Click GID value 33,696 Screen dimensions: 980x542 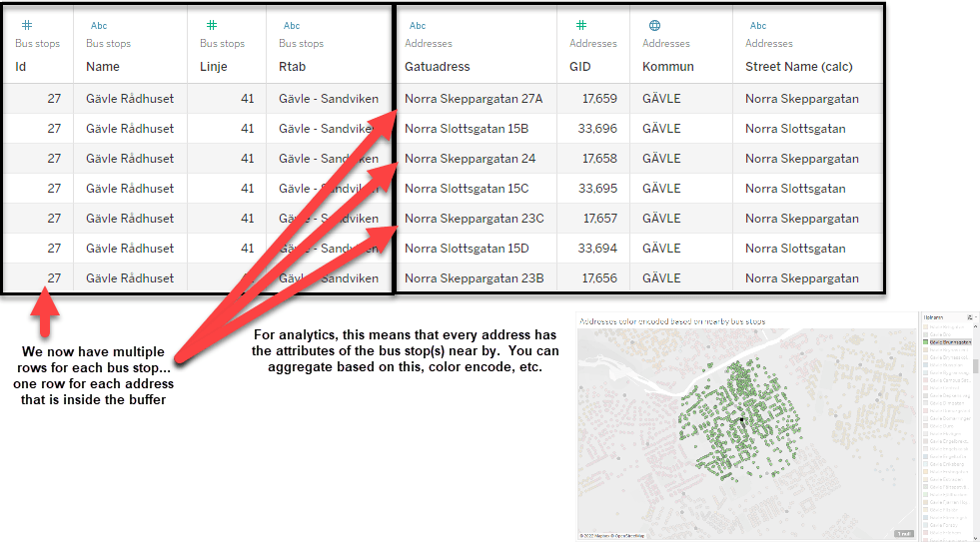597,129
